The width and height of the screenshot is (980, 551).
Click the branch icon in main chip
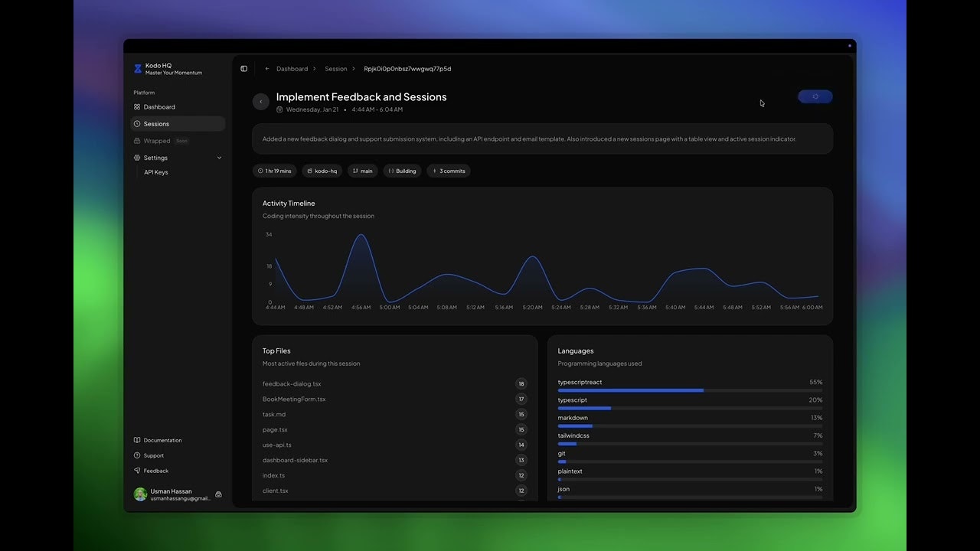pos(356,171)
